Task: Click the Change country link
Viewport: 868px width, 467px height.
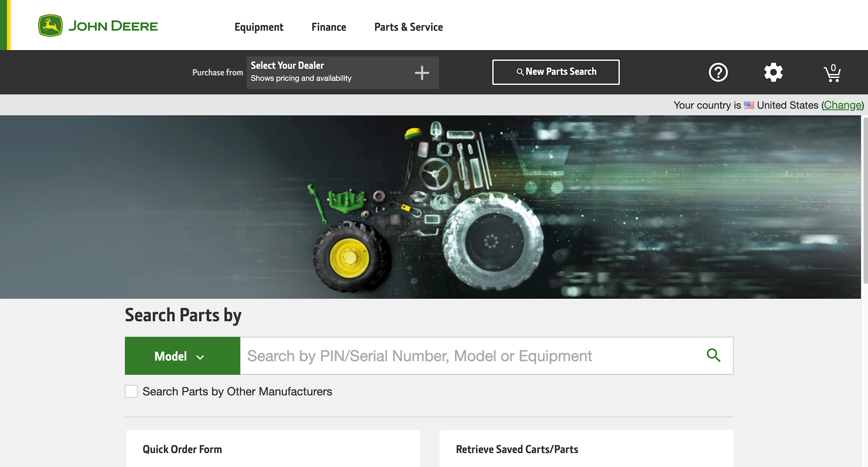Action: coord(842,105)
